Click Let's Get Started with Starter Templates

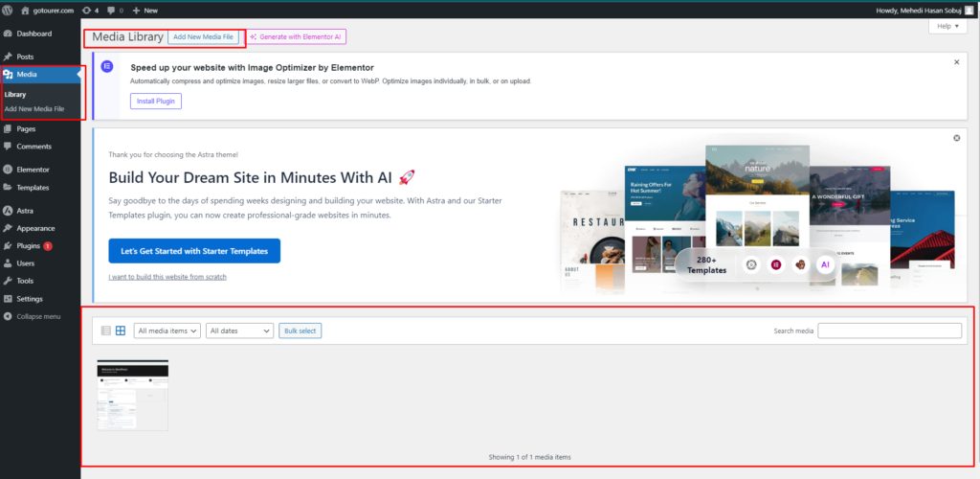(194, 251)
